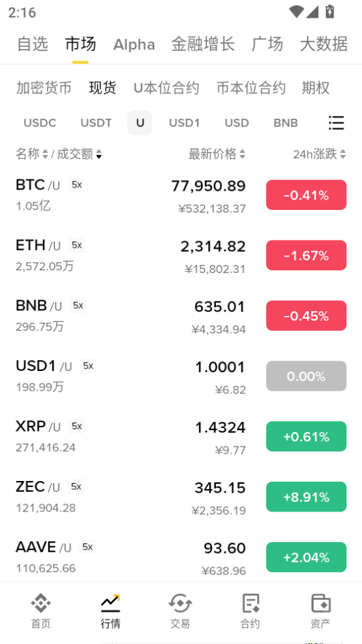Tap the battery status icon
Image resolution: width=362 pixels, height=644 pixels.
click(x=329, y=12)
